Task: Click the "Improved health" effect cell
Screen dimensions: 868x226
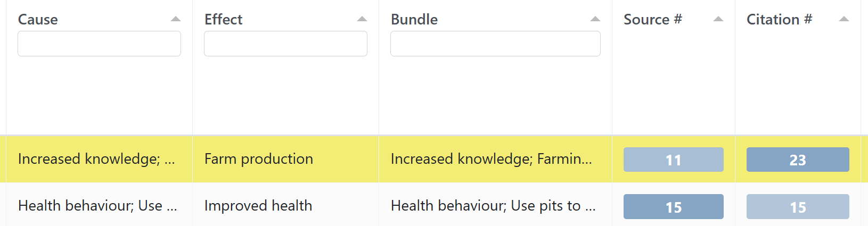Action: [258, 206]
